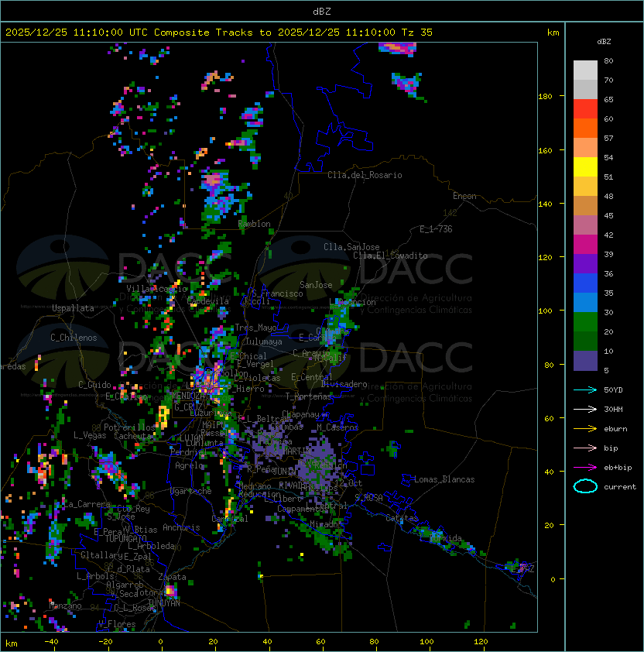Viewport: 644px width, 652px height.
Task: Click the 'MENDOZA' map label
Action: click(x=188, y=395)
